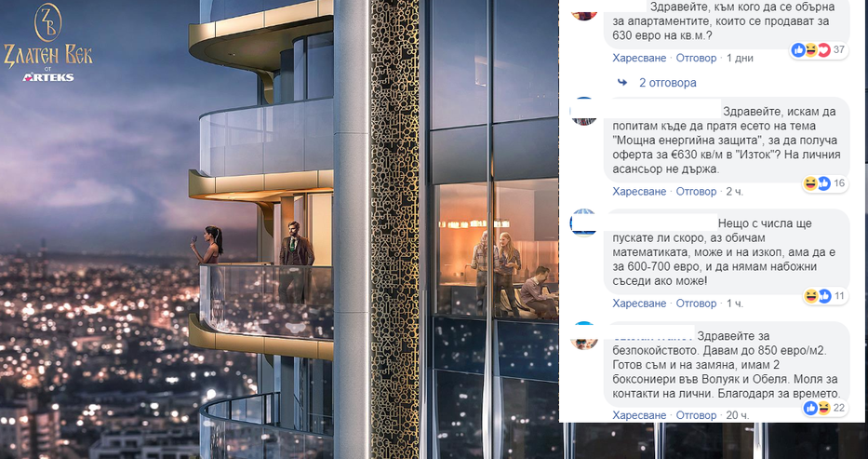Click Харесване under the математиката comment
868x459 pixels.
639,304
